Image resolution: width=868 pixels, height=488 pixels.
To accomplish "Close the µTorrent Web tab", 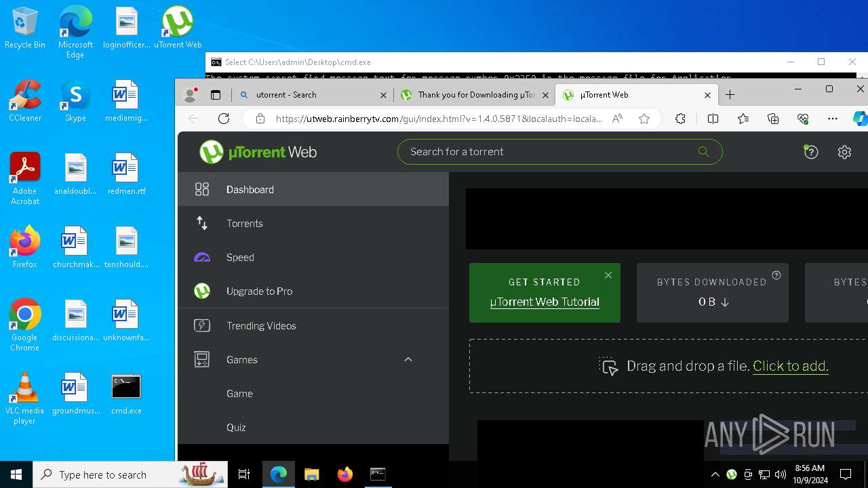I will click(x=707, y=96).
